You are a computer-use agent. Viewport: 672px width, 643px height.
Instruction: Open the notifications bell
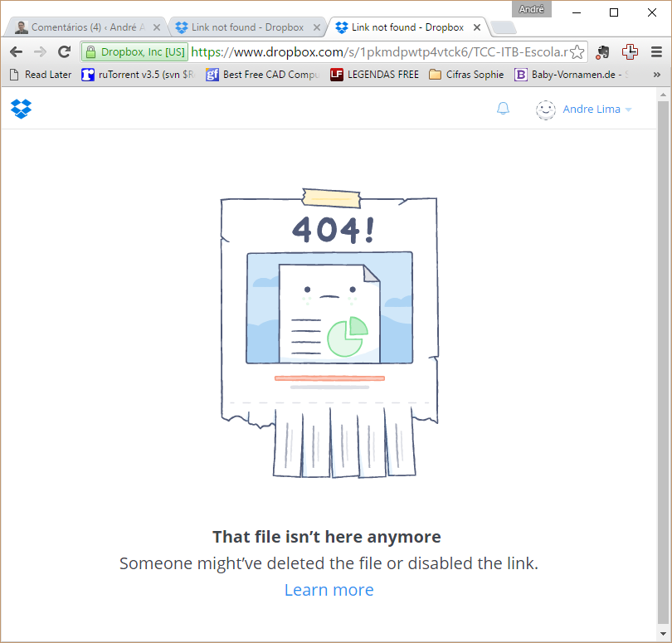click(503, 109)
